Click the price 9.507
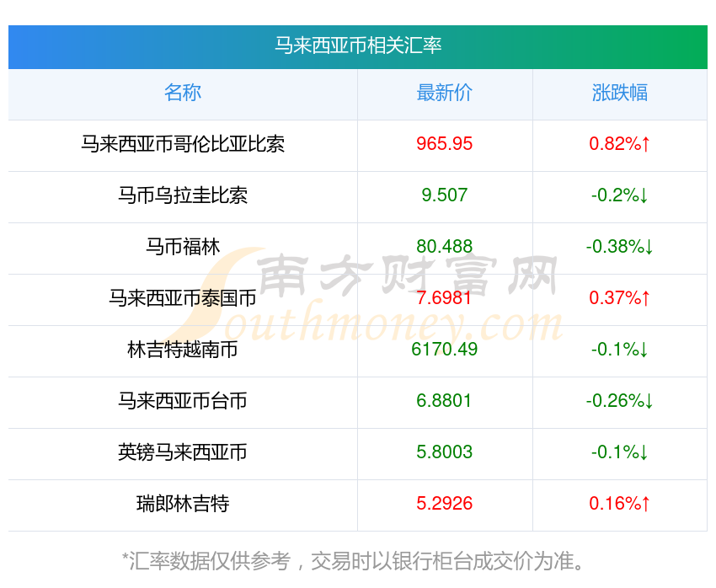 [444, 195]
